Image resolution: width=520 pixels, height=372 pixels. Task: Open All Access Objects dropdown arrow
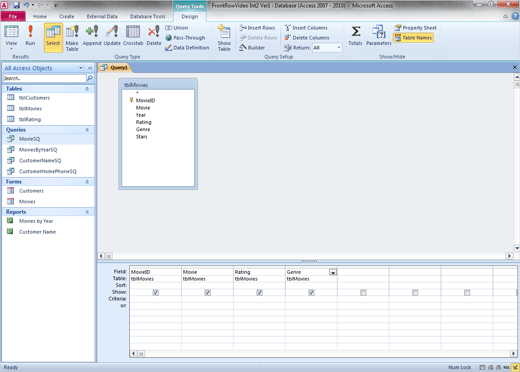point(81,68)
